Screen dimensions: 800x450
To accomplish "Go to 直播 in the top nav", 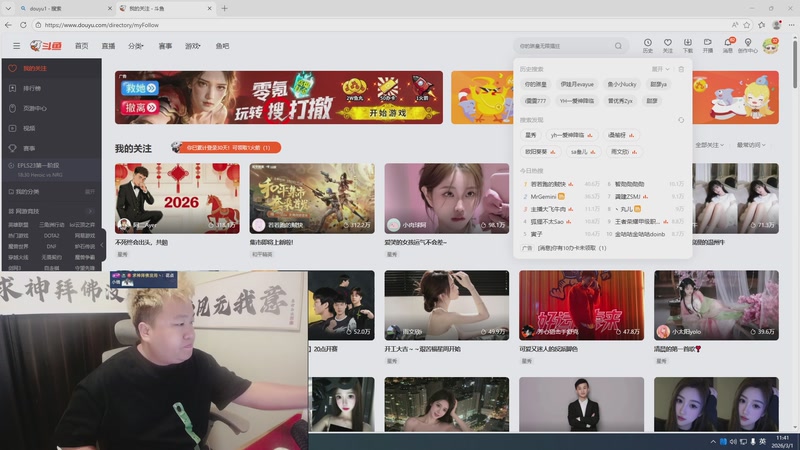I will point(108,46).
